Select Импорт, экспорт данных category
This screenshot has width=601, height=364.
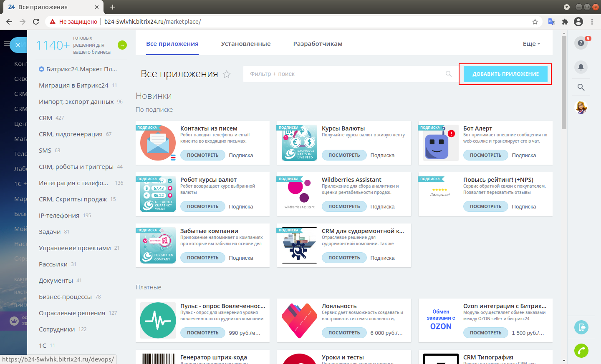coord(76,102)
